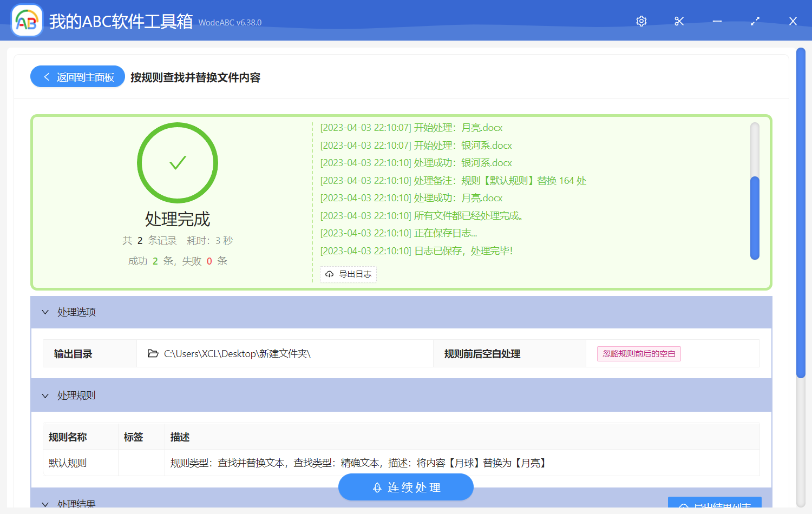Return to main panel with 返回到主面板

point(78,77)
